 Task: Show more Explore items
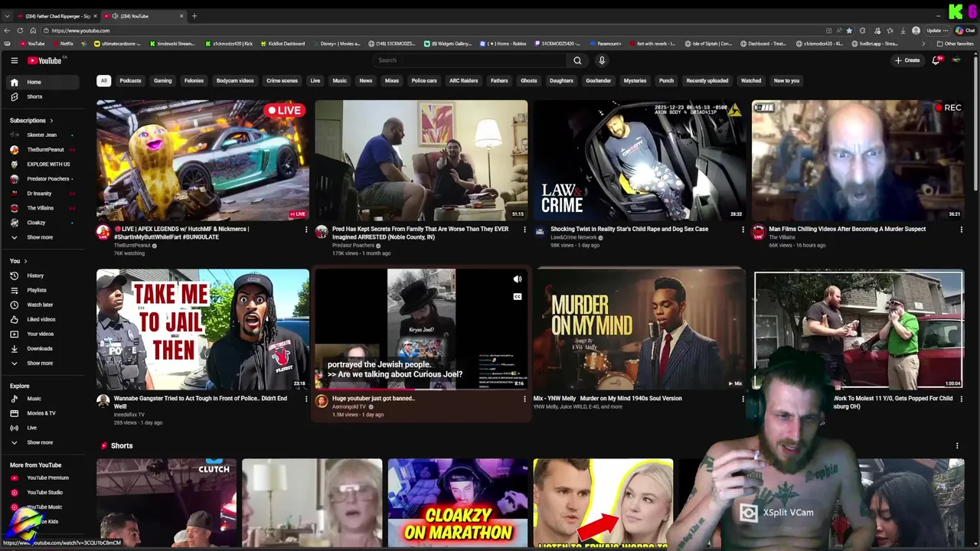41,442
